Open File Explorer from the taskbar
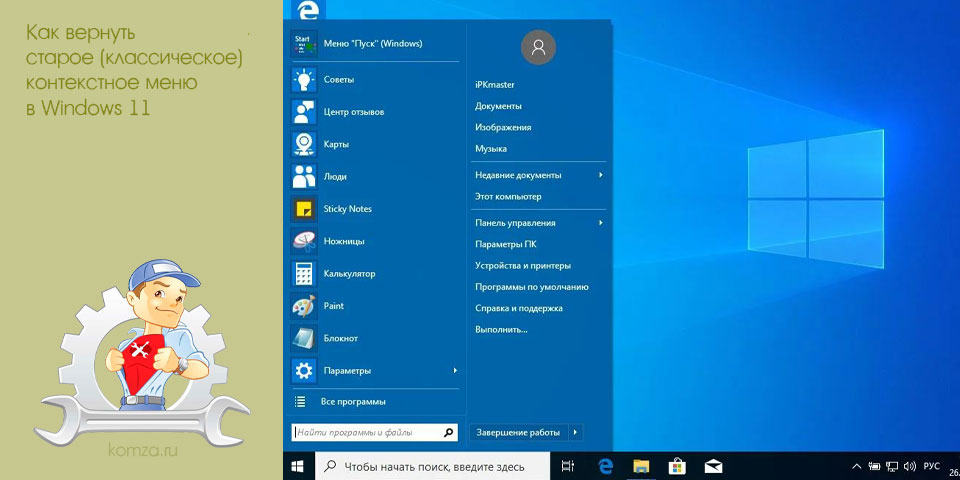The image size is (960, 480). coord(641,467)
